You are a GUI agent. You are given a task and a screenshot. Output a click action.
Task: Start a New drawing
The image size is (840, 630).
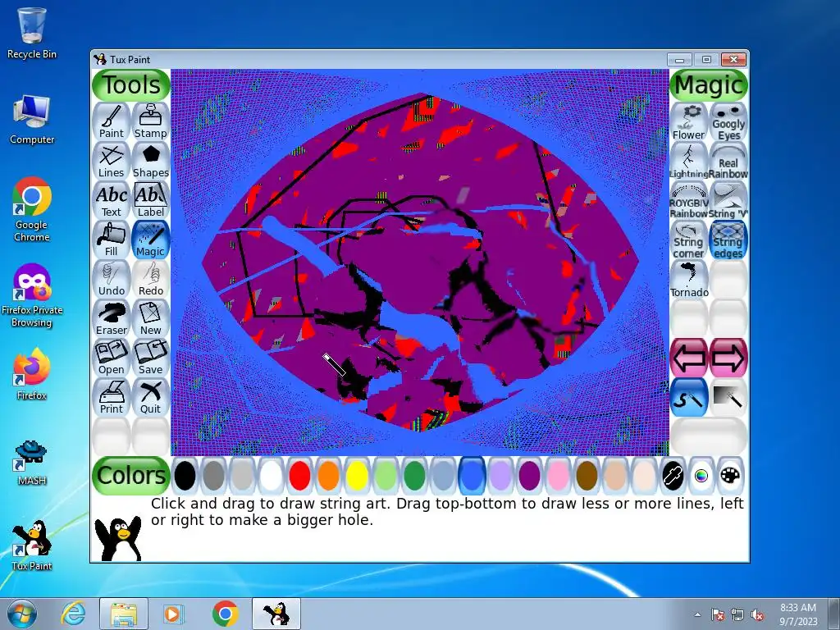151,318
